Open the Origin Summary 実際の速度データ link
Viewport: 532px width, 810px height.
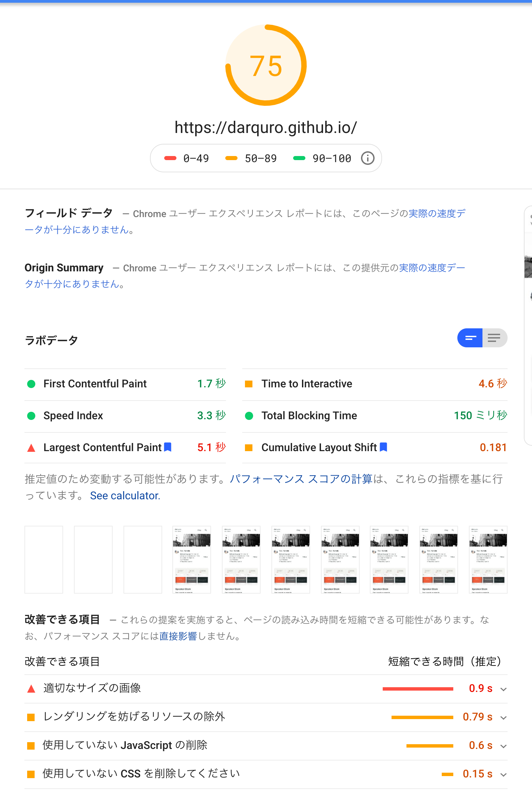(432, 268)
